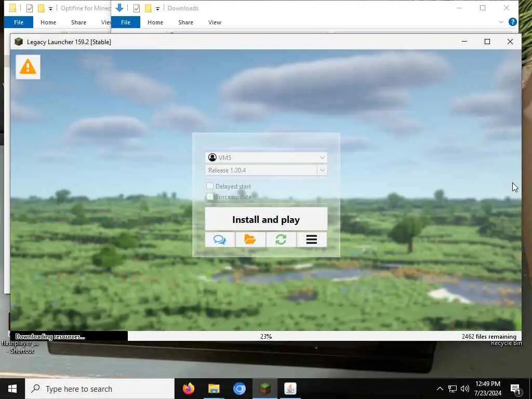Expand the ribbon chevron in Downloads window
This screenshot has width=532, height=399.
pos(501,22)
